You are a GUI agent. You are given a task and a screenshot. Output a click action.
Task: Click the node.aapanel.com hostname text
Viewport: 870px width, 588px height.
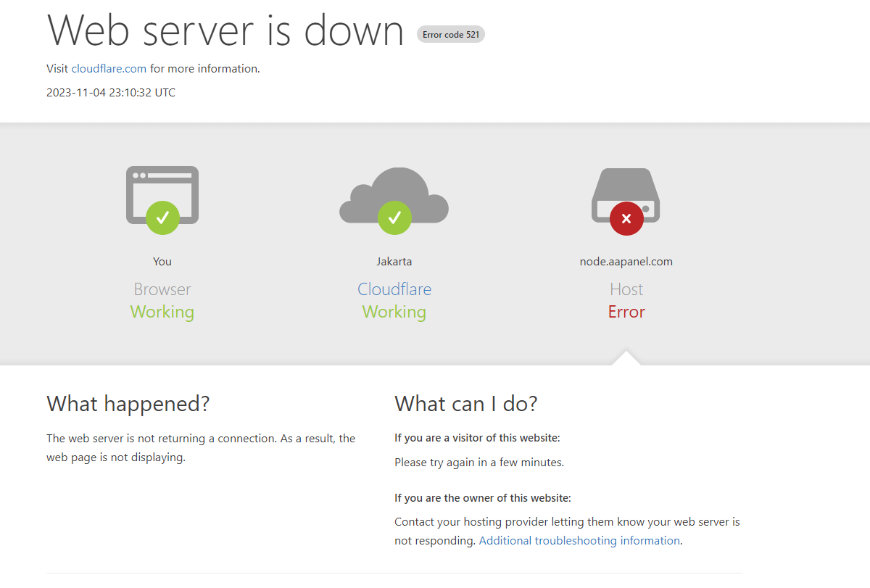[626, 262]
